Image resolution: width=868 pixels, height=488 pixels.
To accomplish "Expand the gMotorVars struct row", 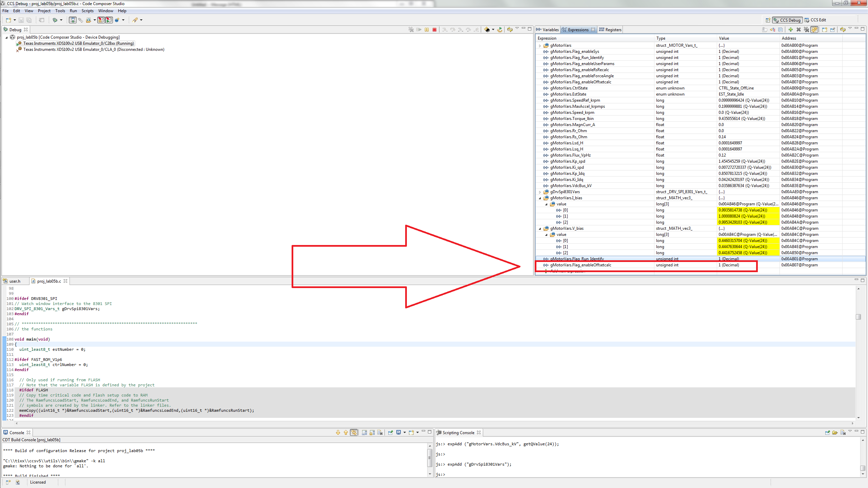I will (540, 45).
